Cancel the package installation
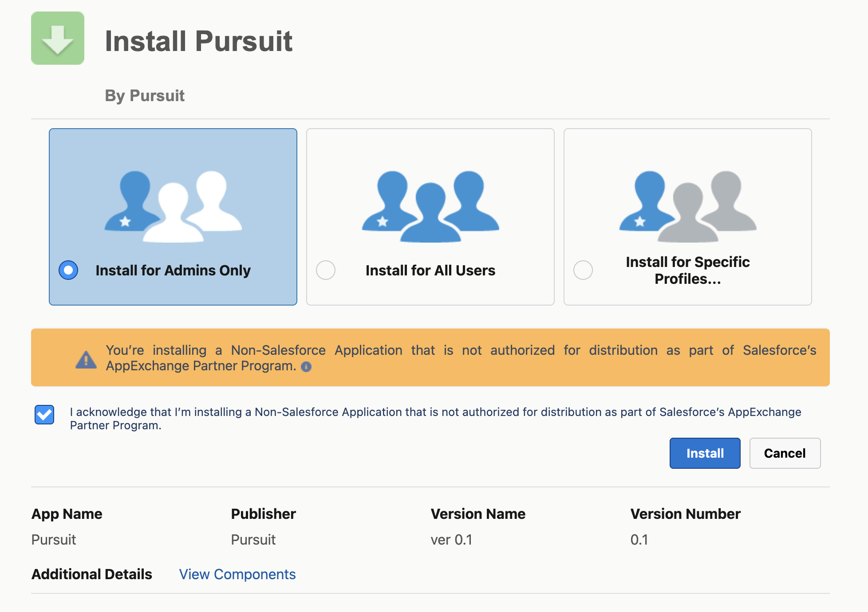The image size is (868, 612). pos(785,453)
